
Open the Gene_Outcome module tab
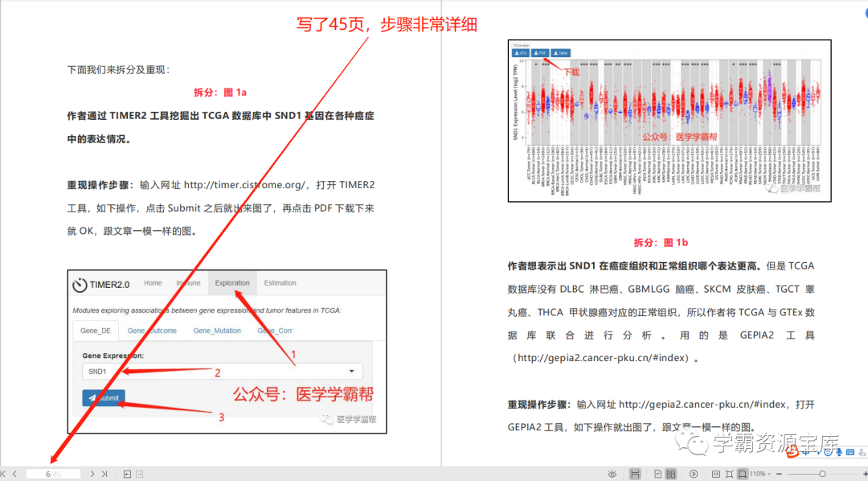(152, 331)
